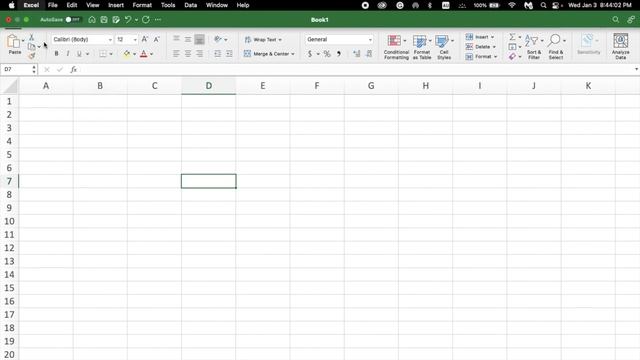Align cell content to middle
Screen dimensions: 640x360
click(x=188, y=39)
